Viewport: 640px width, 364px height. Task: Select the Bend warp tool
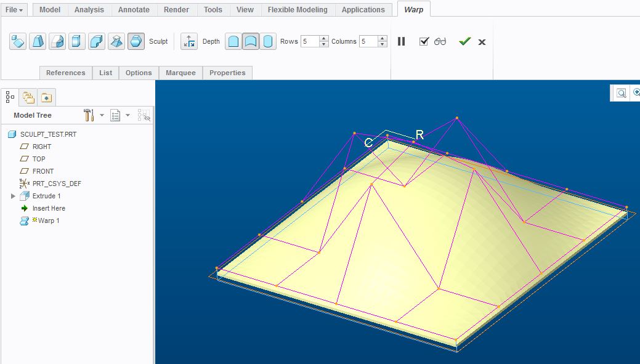tap(97, 41)
